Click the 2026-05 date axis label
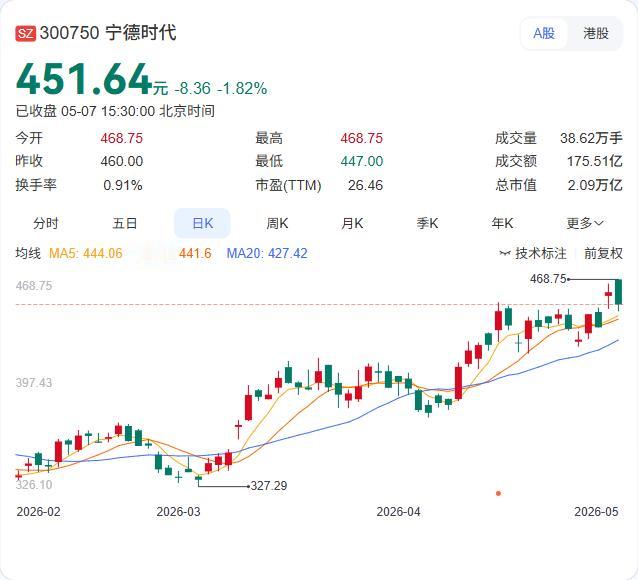Image resolution: width=638 pixels, height=580 pixels. point(596,512)
